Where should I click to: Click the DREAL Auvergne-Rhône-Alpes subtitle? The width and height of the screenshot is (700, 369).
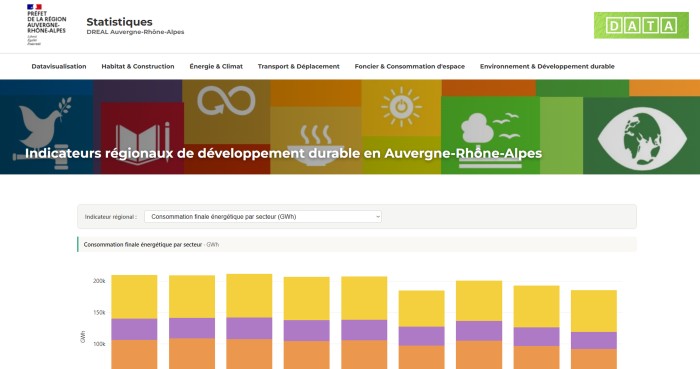[x=135, y=32]
